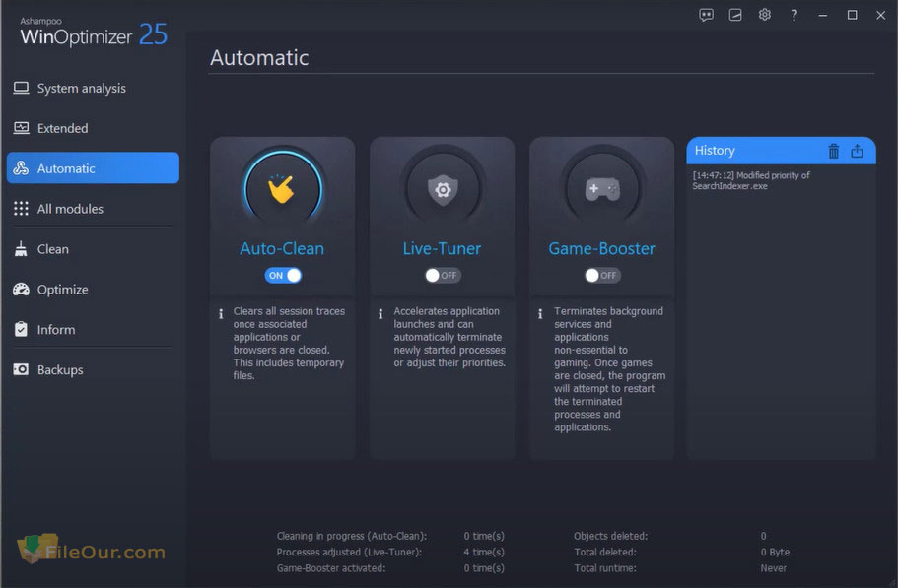Open help with the question mark icon
This screenshot has height=588, width=898.
(794, 16)
